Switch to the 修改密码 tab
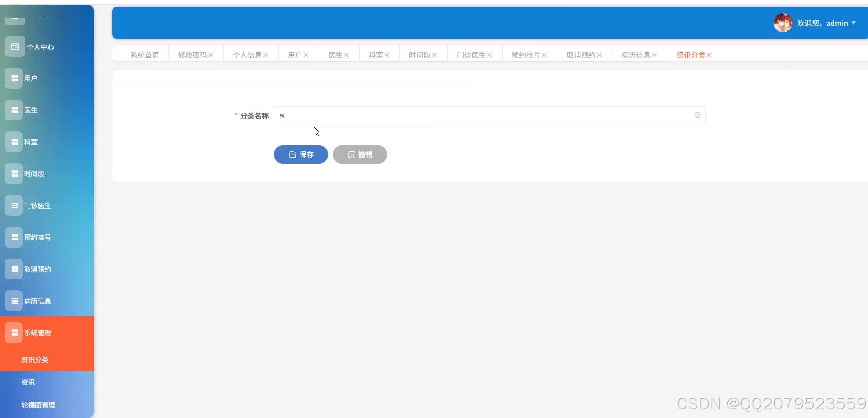The width and height of the screenshot is (868, 418). [x=192, y=55]
